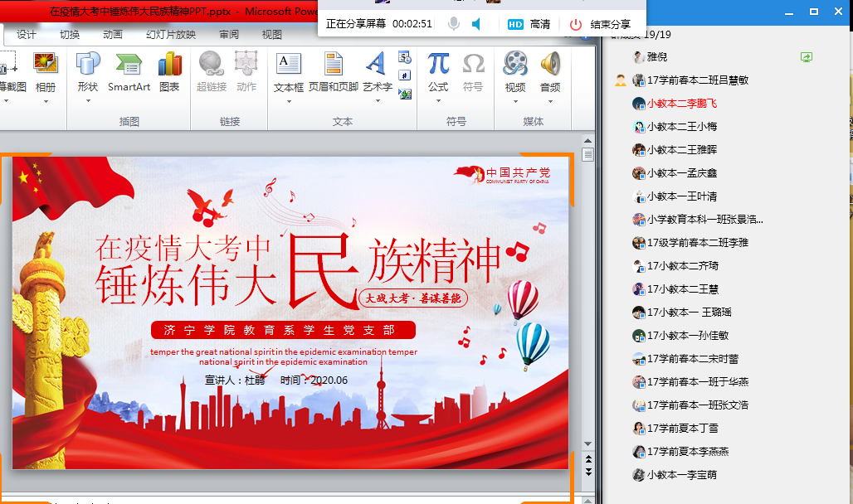Insert header and footer (页眉和页脚)
The width and height of the screenshot is (853, 504).
tap(333, 65)
